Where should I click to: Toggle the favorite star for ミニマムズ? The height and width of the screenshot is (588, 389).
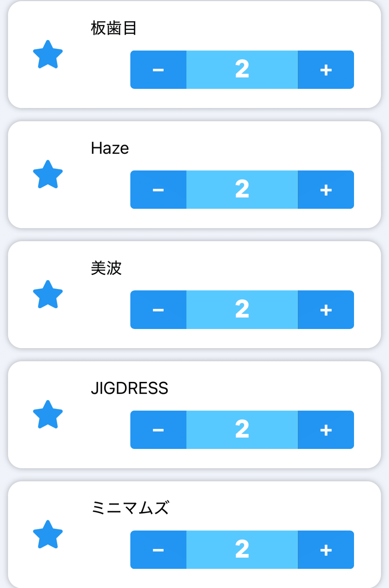[x=48, y=534]
